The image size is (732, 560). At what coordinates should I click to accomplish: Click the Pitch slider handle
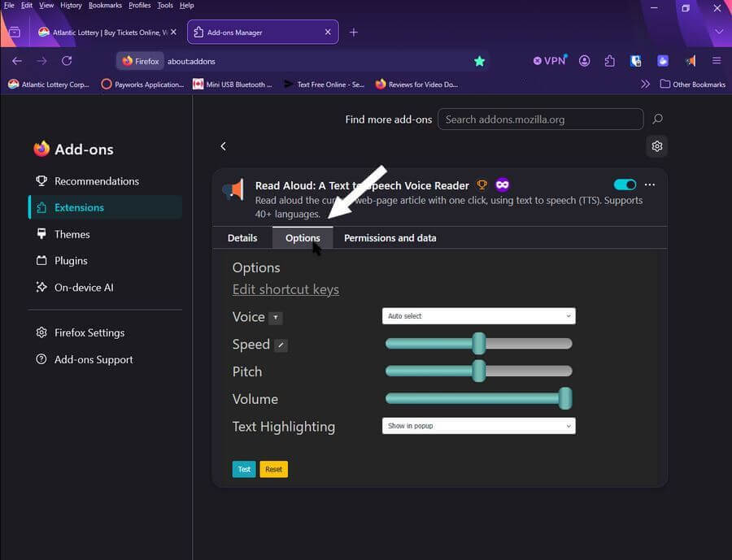[x=478, y=371]
